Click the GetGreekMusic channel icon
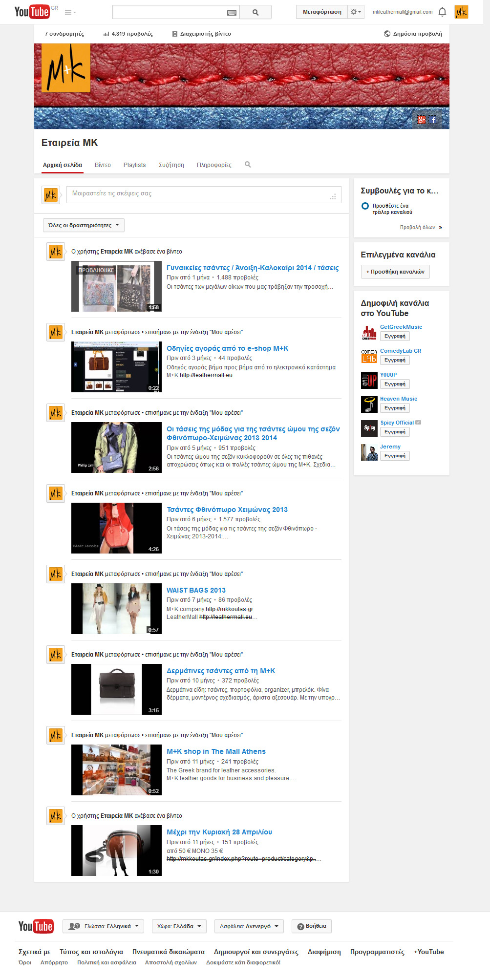Image resolution: width=490 pixels, height=980 pixels. [369, 333]
